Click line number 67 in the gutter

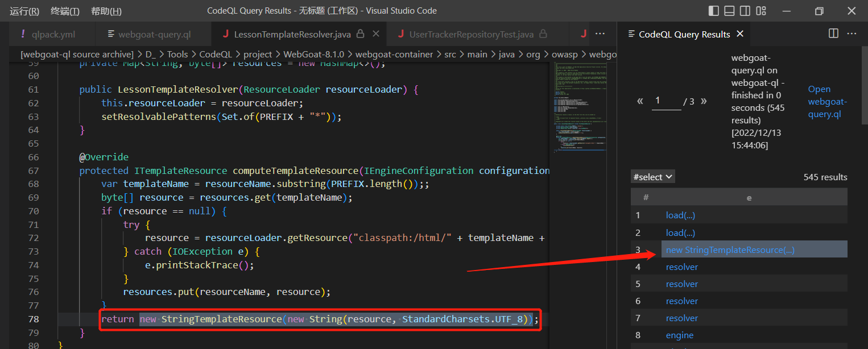coord(34,171)
